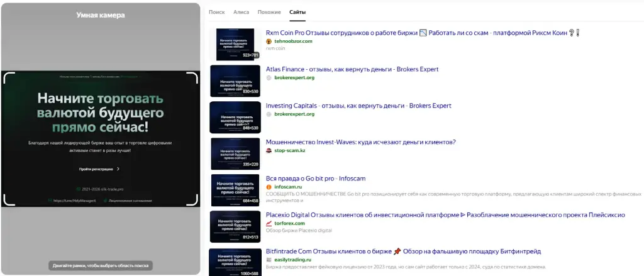
Task: Click Telegram HelpManagerX link in preview
Action: [x=74, y=201]
